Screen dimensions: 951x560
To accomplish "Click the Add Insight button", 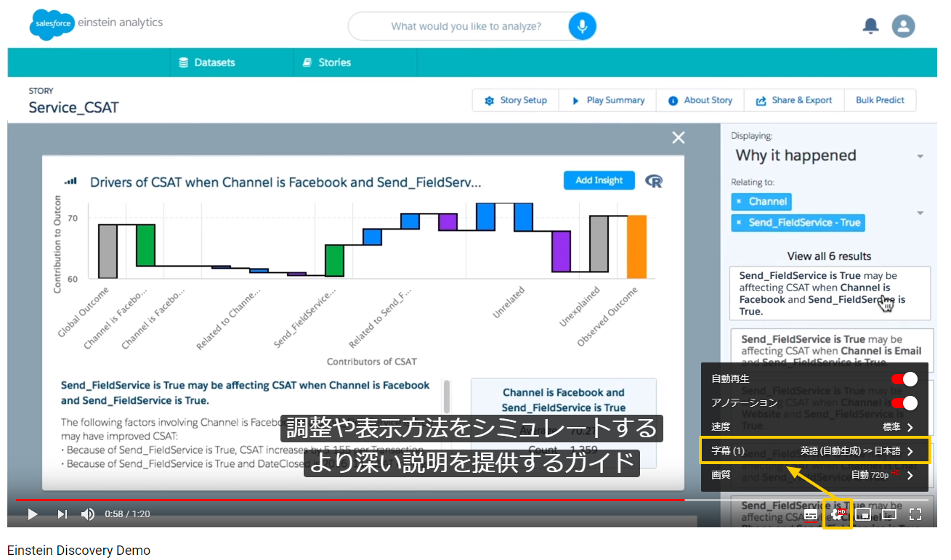I will (x=599, y=180).
